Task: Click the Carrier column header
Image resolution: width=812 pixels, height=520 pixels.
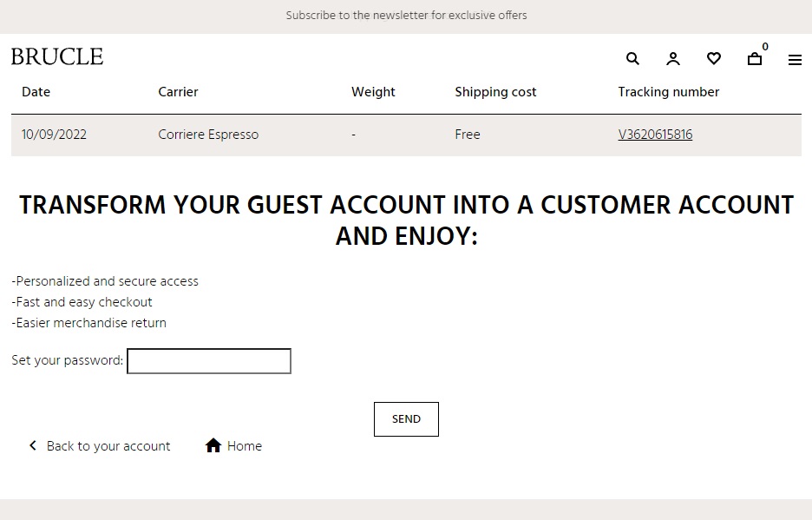Action: [178, 92]
